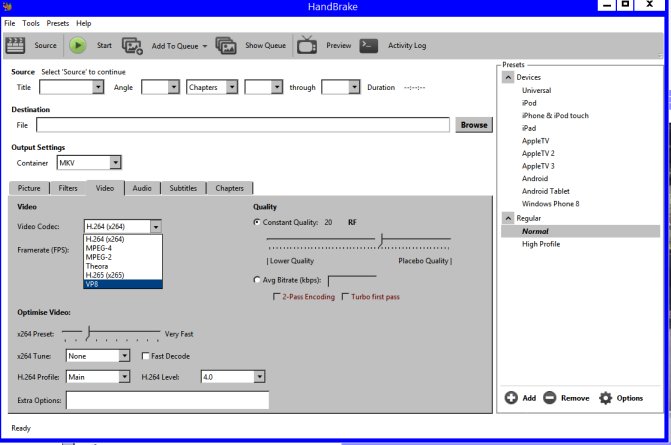Click the Show Queue label in toolbar

[265, 45]
